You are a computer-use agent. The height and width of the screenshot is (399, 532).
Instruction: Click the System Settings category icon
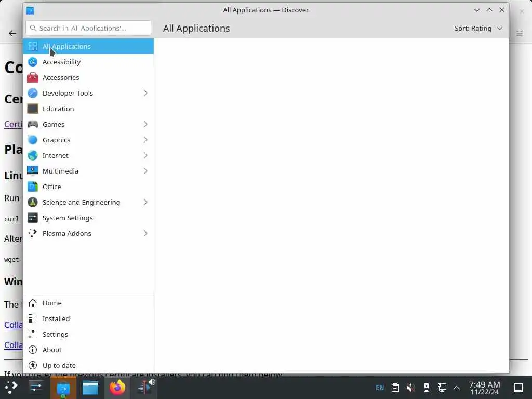[x=33, y=218]
